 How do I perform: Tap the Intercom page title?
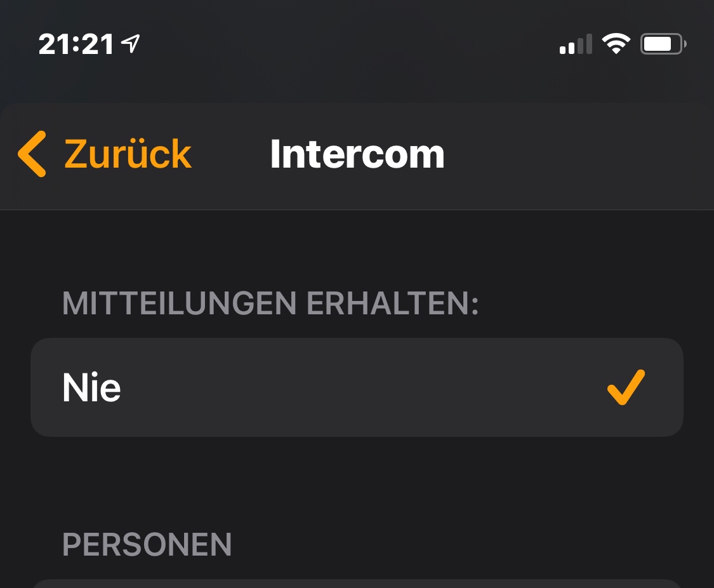(x=357, y=154)
